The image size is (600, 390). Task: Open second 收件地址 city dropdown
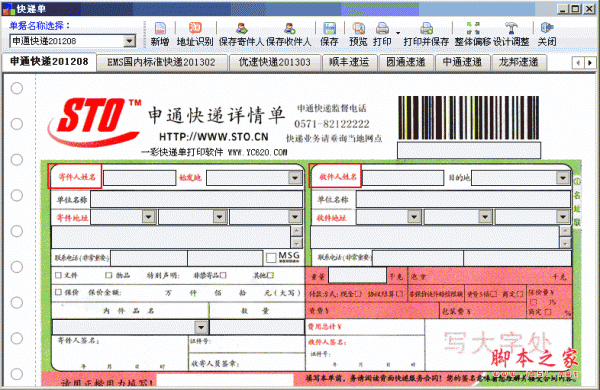pyautogui.click(x=485, y=217)
